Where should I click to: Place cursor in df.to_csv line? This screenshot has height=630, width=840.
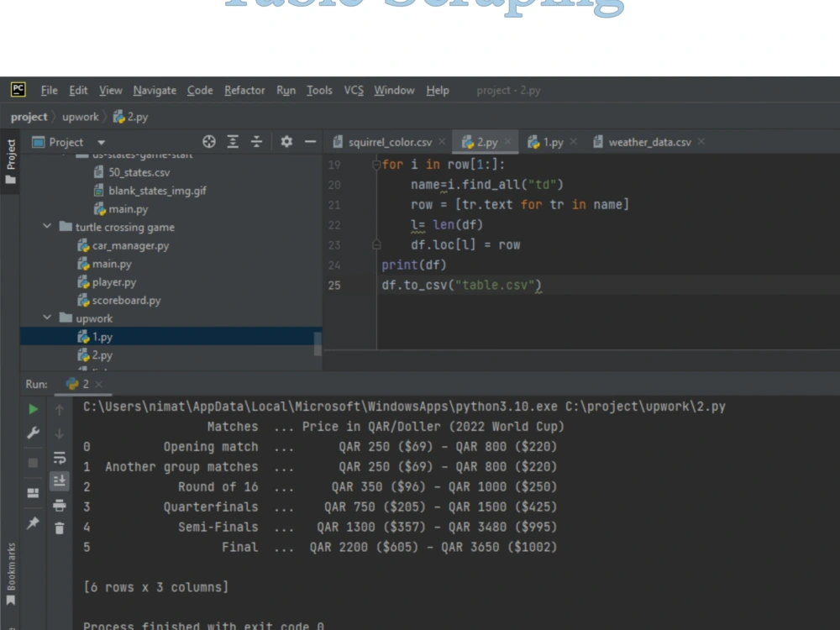pos(461,285)
